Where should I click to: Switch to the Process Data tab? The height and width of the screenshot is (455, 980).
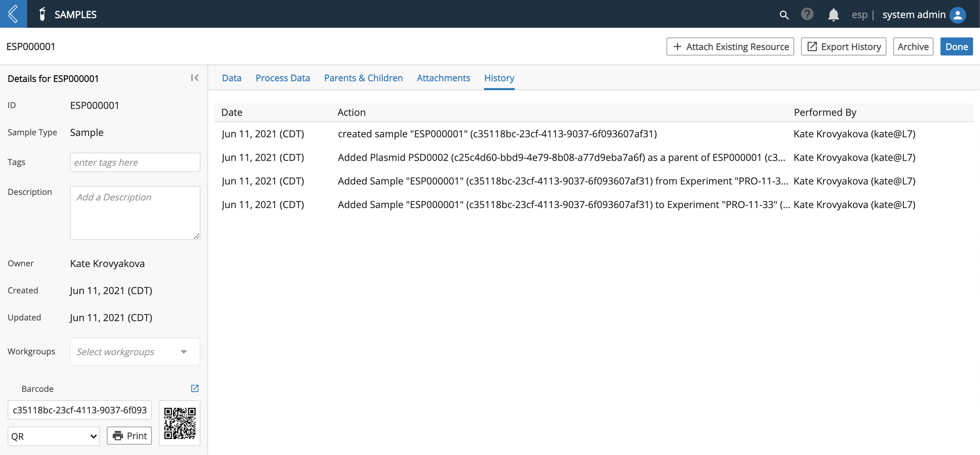282,78
